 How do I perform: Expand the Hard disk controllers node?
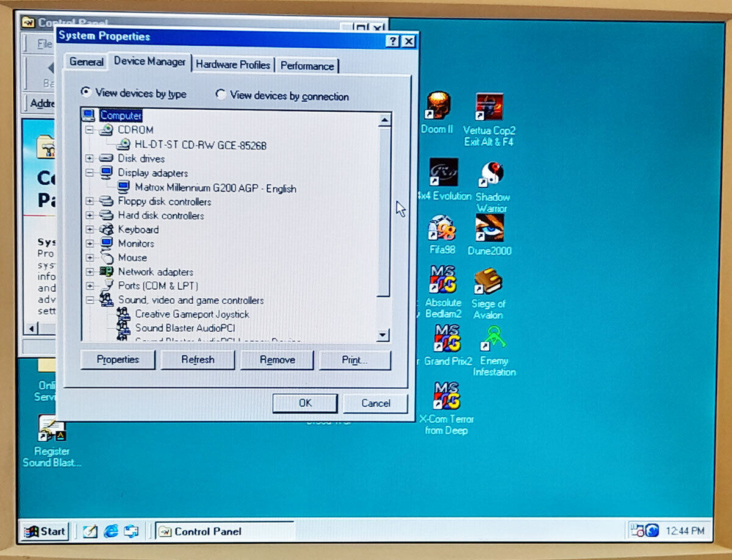[90, 215]
